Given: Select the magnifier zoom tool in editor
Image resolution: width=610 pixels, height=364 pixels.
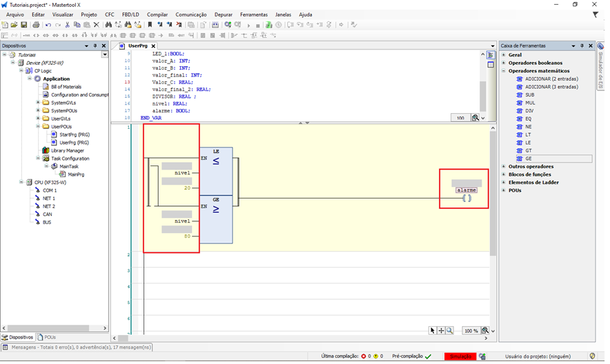Looking at the screenshot, I should pos(449,331).
